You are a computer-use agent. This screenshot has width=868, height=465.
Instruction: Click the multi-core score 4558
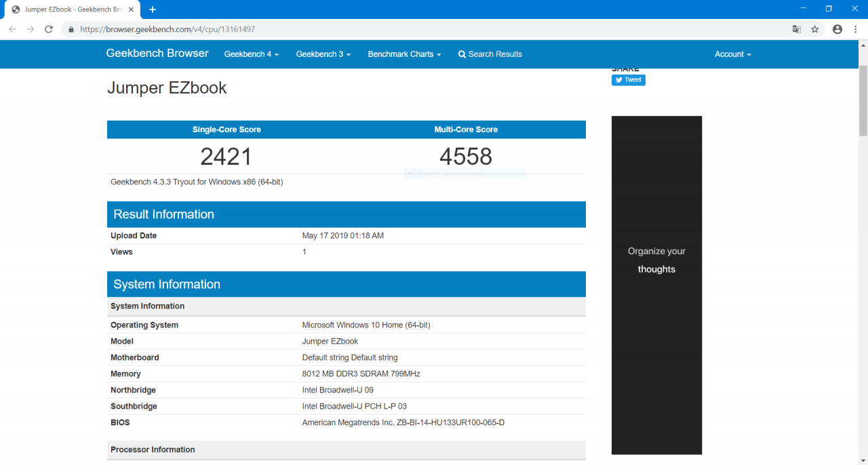point(466,157)
